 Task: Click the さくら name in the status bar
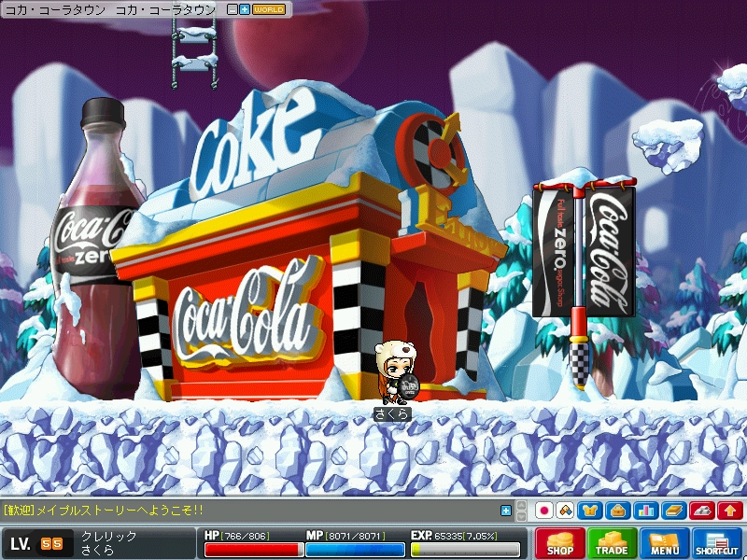[x=97, y=550]
